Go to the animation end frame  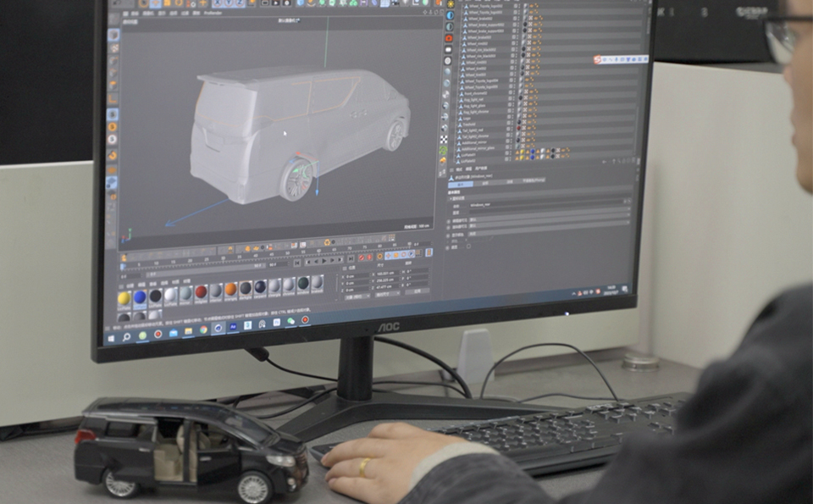pos(351,258)
